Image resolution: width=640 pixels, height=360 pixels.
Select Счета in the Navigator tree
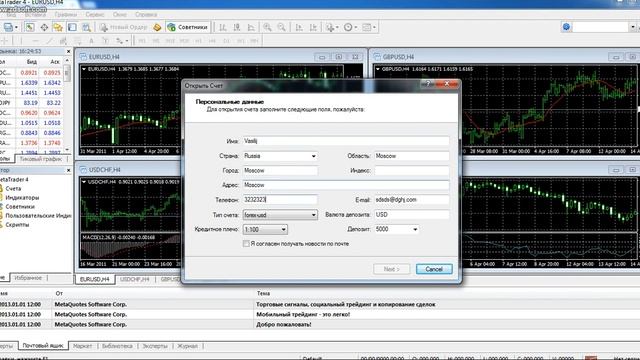click(x=13, y=189)
